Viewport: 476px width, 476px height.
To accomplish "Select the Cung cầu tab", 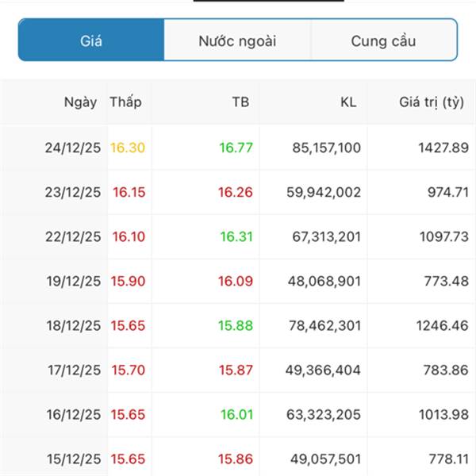I will coord(383,40).
